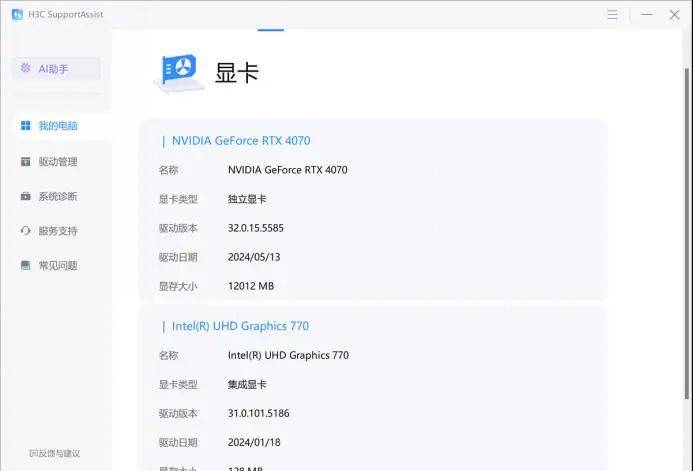This screenshot has height=471, width=693.
Task: Open the AI助手 assistant button
Action: point(56,68)
